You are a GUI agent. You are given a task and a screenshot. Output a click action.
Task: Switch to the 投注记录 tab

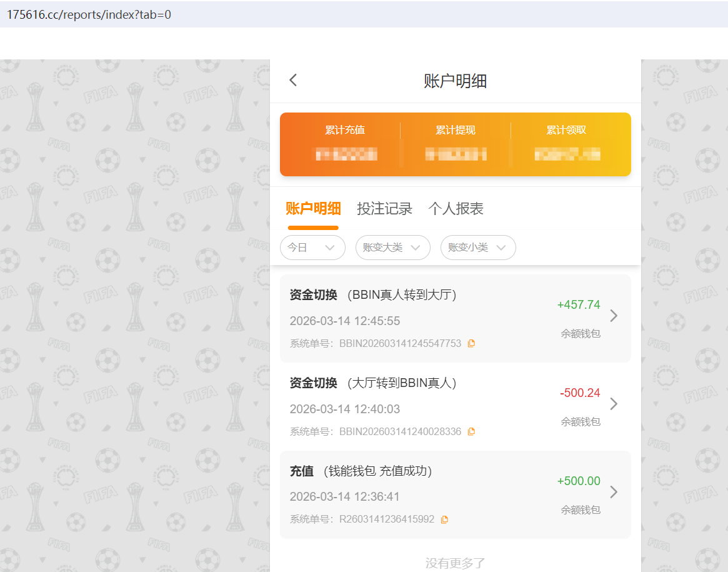point(384,208)
